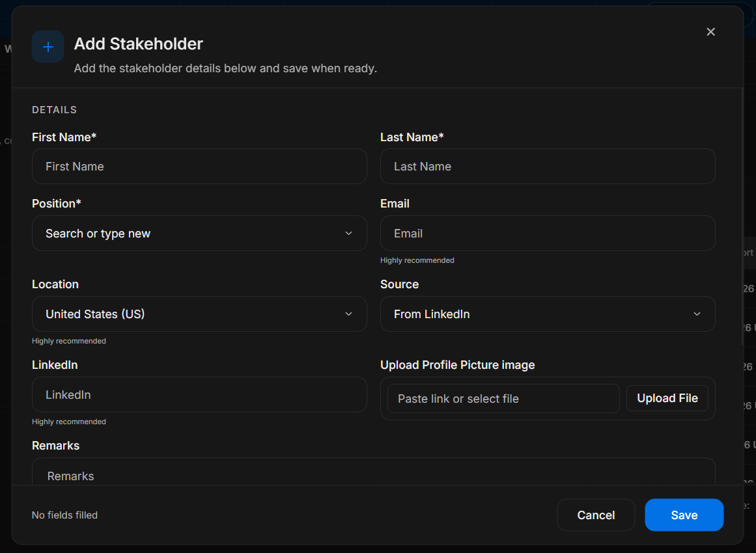Click the 'Upload Profile Picture image' label
This screenshot has height=553, width=756.
[458, 365]
